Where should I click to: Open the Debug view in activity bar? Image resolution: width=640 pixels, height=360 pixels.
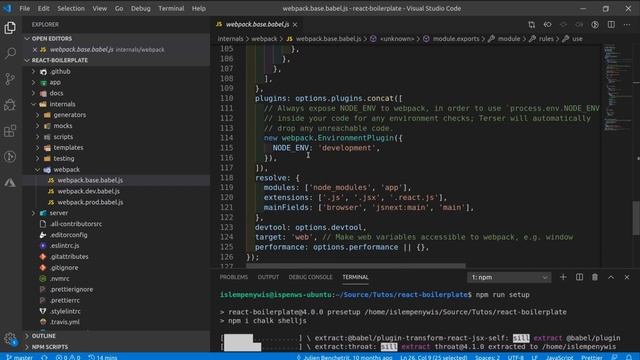[10, 105]
